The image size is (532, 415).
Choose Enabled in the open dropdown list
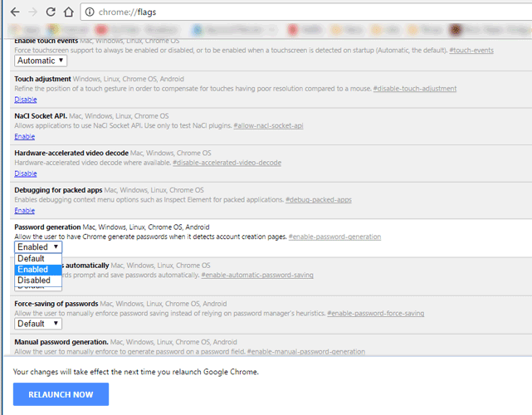(x=38, y=270)
